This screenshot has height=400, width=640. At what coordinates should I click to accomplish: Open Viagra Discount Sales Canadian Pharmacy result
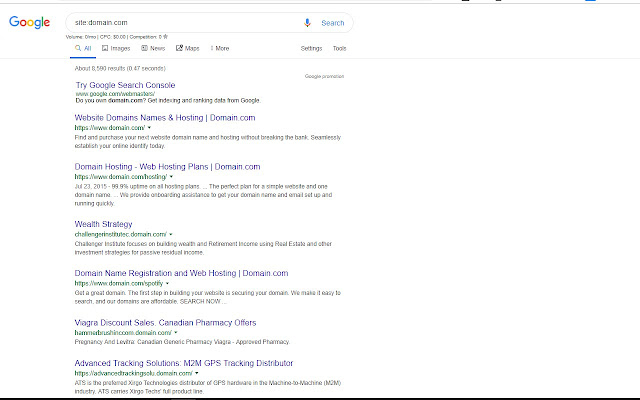[x=165, y=322]
